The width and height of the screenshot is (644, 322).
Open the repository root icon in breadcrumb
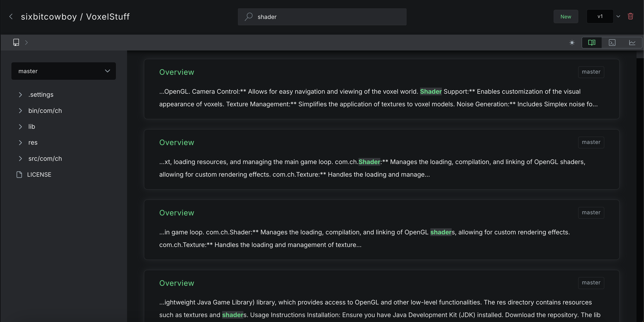click(16, 43)
